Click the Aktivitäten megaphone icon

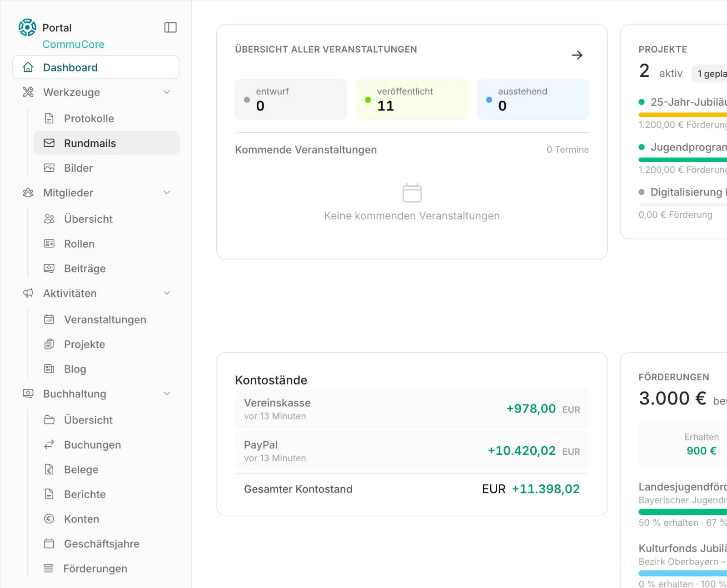tap(28, 293)
